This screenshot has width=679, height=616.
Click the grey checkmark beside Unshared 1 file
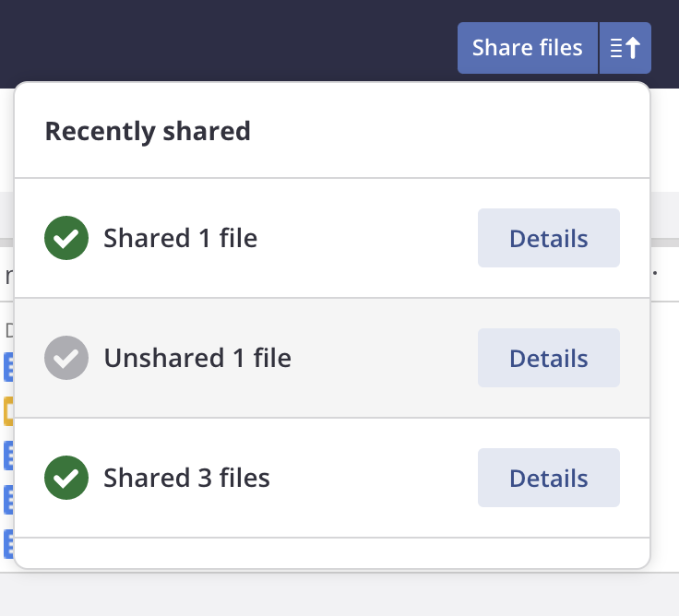66,358
